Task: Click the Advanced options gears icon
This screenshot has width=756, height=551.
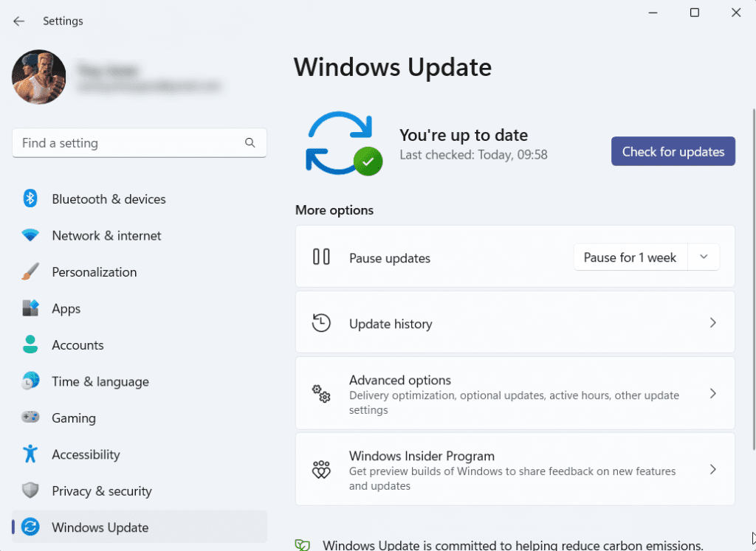Action: point(321,393)
